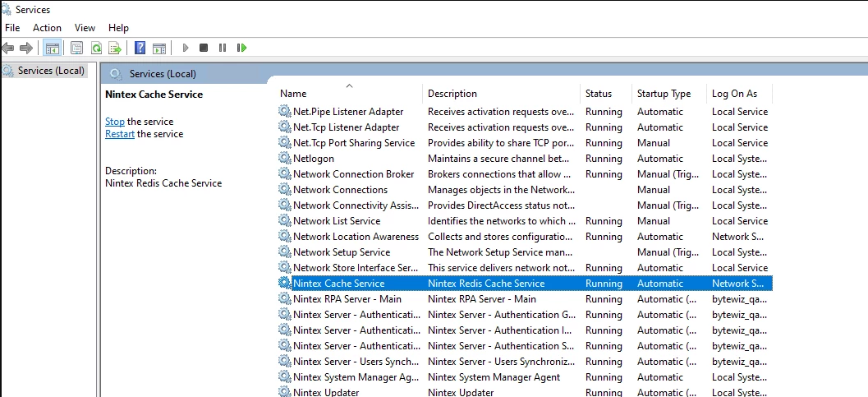
Task: Click the Nintex Cache Service heading in the details pane
Action: [x=154, y=95]
